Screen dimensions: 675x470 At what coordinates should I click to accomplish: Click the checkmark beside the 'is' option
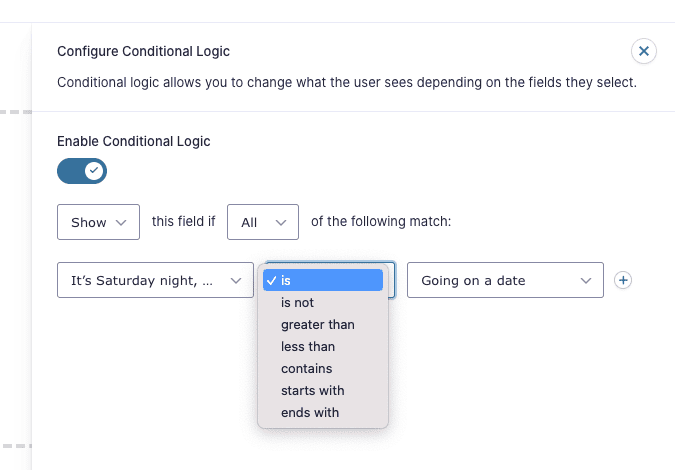point(271,281)
